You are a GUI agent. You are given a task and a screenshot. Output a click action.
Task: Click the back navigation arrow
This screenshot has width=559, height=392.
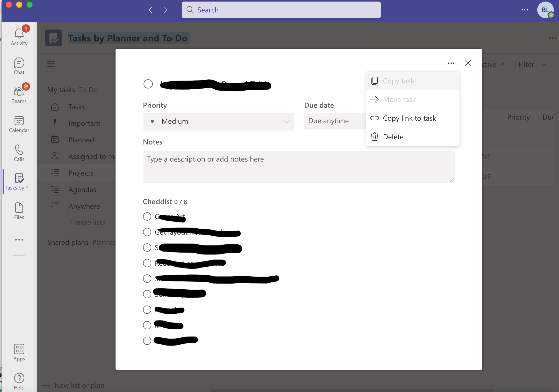pos(150,10)
